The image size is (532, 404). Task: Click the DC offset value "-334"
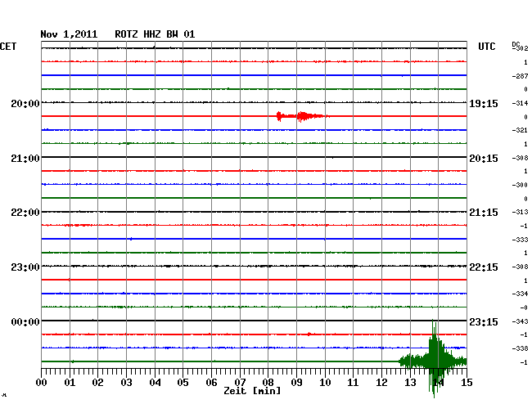520,294
